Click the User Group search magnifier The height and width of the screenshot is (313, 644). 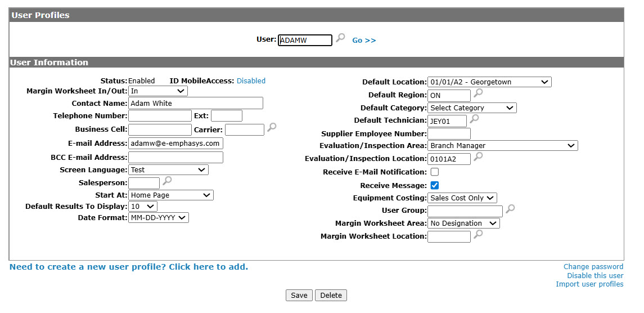click(510, 209)
